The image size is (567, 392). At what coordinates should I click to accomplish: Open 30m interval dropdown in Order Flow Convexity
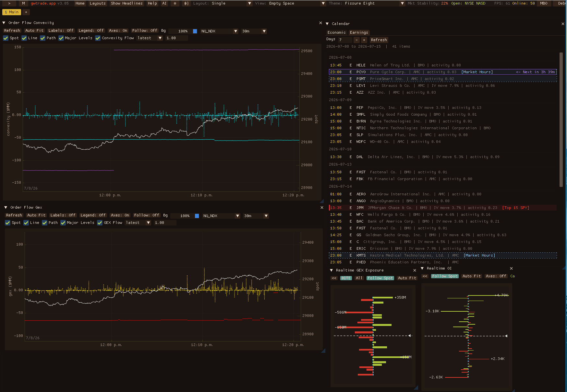(x=254, y=31)
